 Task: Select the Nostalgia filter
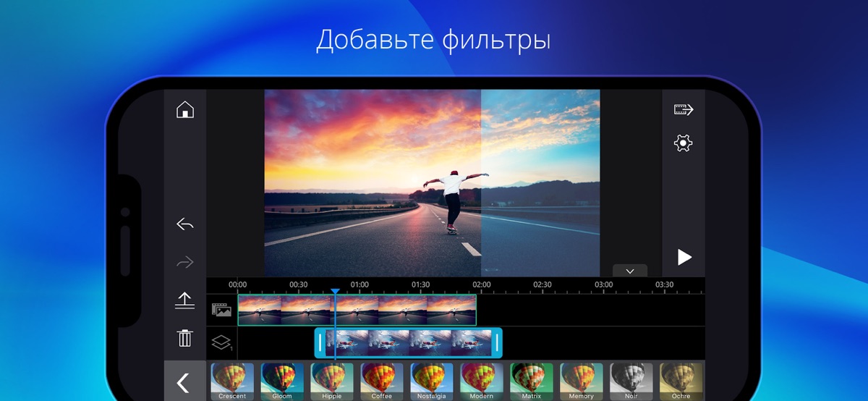pos(432,381)
